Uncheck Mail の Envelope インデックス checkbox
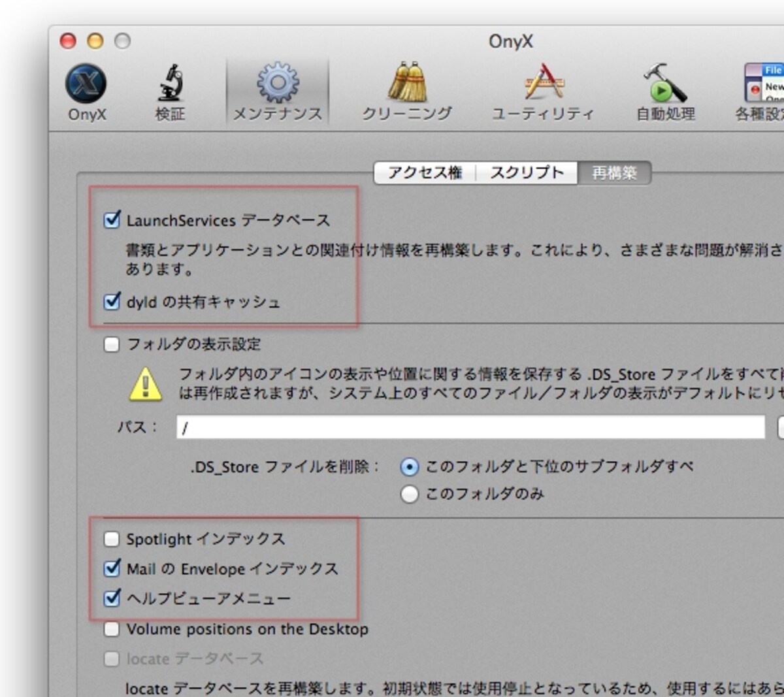Image resolution: width=784 pixels, height=697 pixels. [x=112, y=568]
